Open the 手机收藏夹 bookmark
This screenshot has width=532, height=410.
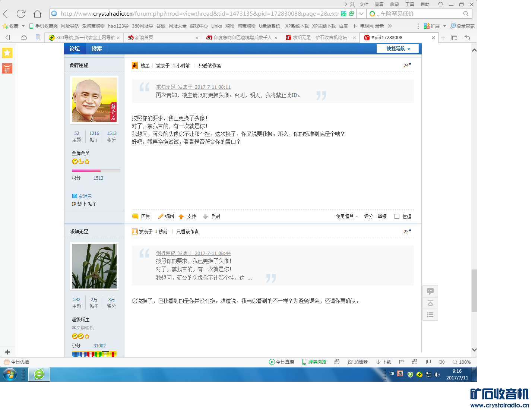pyautogui.click(x=43, y=26)
